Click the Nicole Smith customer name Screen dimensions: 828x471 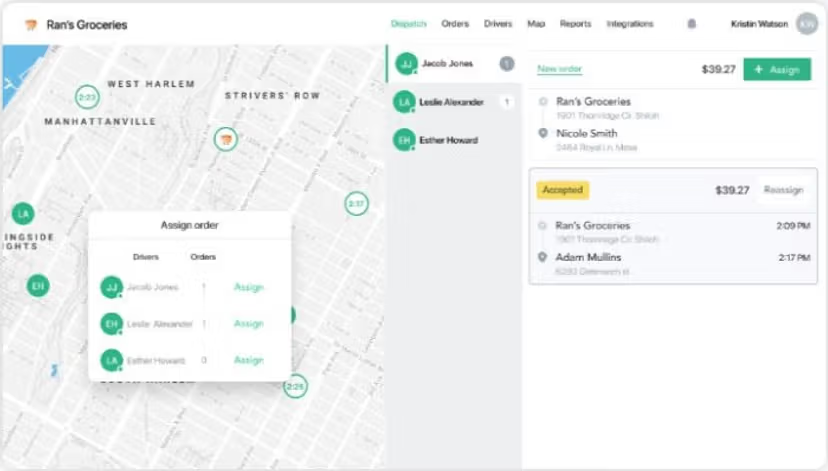pyautogui.click(x=586, y=133)
